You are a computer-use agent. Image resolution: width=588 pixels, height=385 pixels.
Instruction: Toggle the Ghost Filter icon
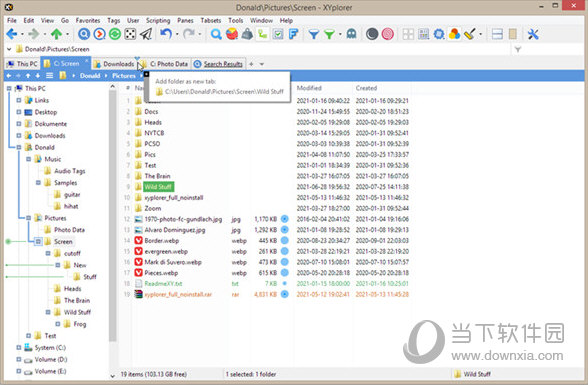[351, 34]
